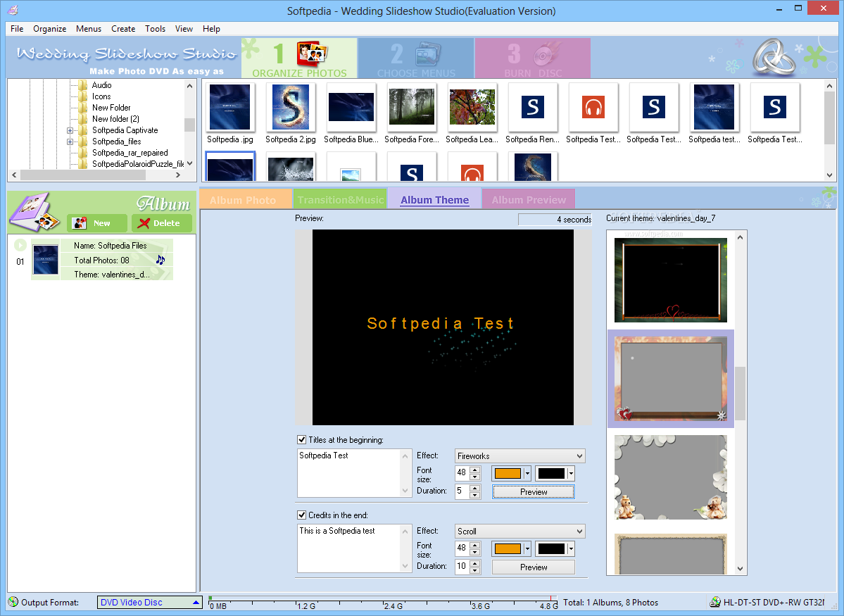Choose the red hearts frame theme

coord(671,280)
